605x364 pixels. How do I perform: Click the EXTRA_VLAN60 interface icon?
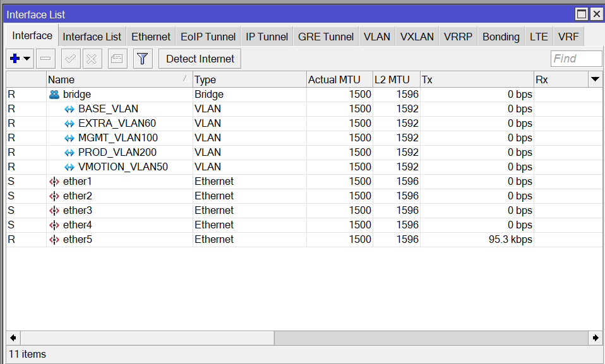point(69,124)
